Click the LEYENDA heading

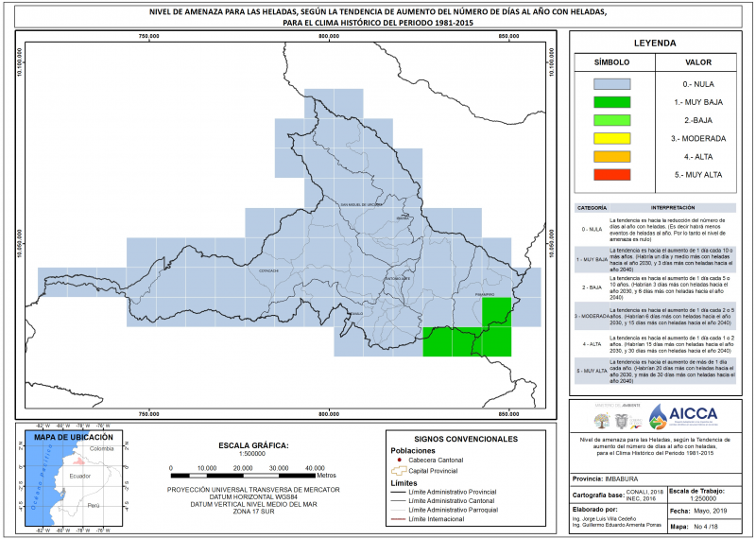coord(655,43)
